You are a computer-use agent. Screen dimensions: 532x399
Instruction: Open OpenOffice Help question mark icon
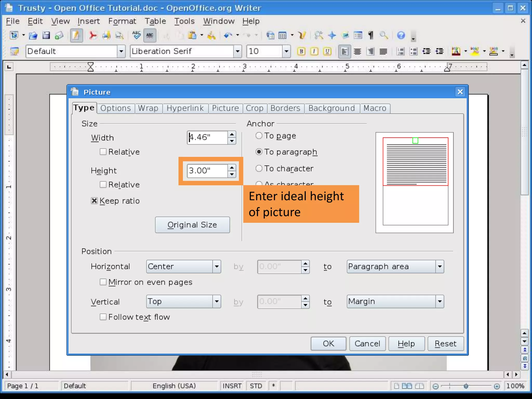click(x=401, y=35)
